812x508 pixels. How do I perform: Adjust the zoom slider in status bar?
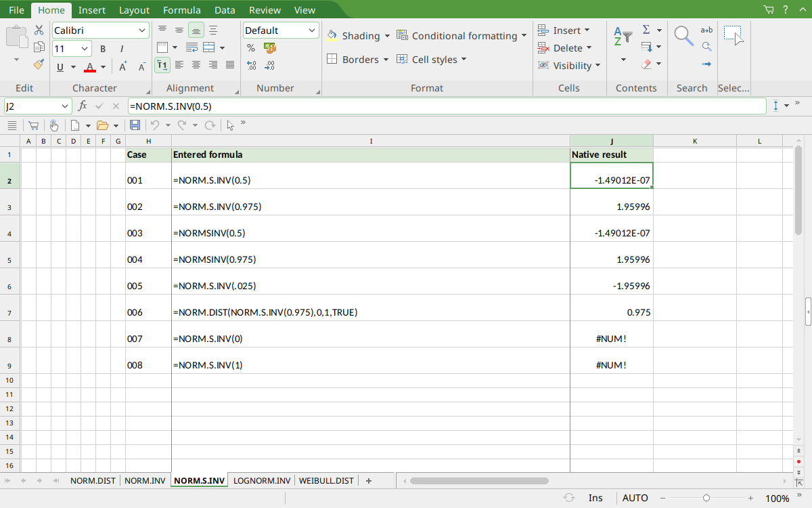(x=706, y=498)
